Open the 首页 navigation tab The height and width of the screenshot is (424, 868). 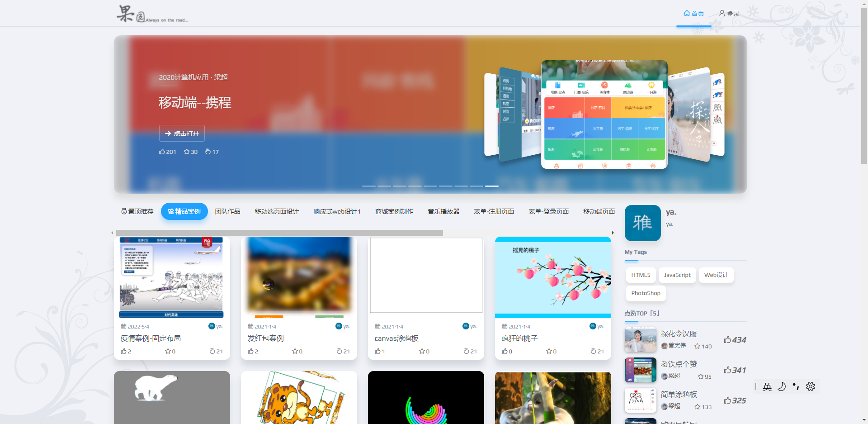(x=693, y=14)
